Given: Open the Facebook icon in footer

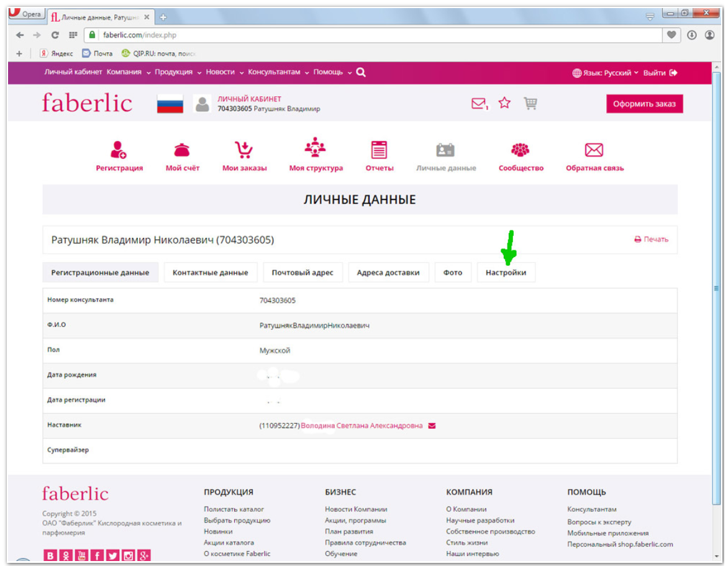Looking at the screenshot, I should point(97,555).
